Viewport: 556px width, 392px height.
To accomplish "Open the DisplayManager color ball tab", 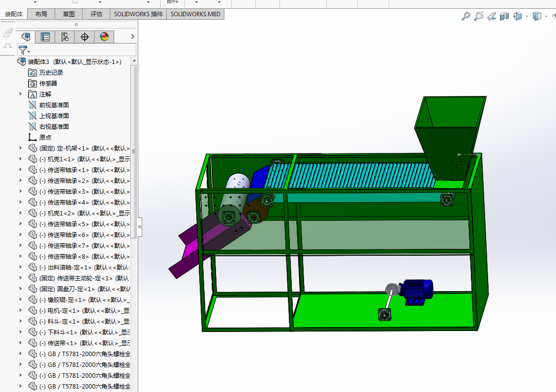I will coord(104,37).
